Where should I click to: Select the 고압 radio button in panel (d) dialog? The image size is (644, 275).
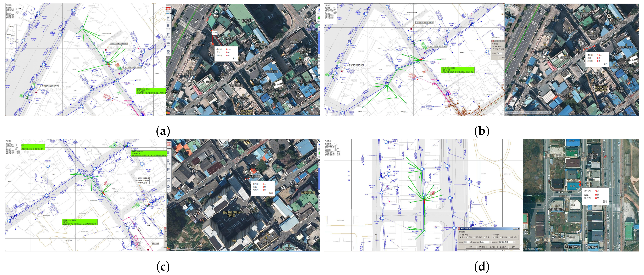(467, 238)
